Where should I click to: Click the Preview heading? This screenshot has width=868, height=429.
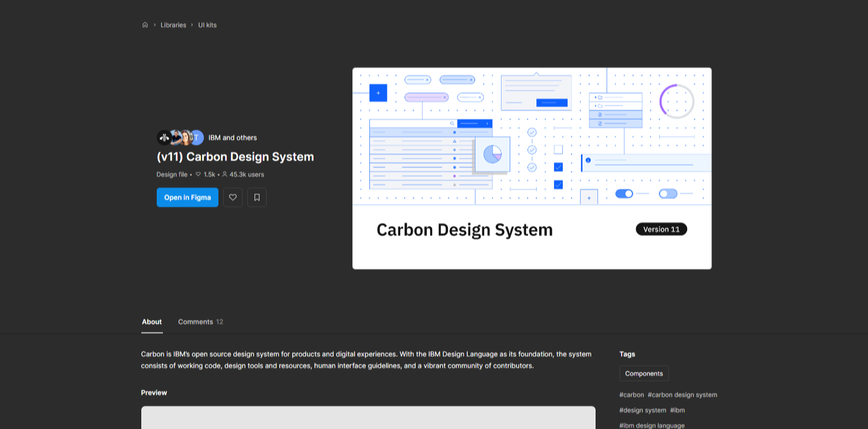pos(154,392)
